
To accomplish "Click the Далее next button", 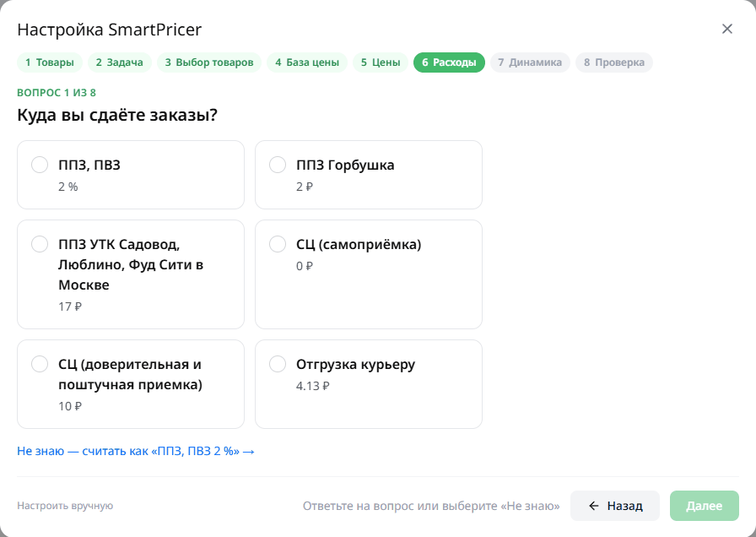I will point(704,506).
